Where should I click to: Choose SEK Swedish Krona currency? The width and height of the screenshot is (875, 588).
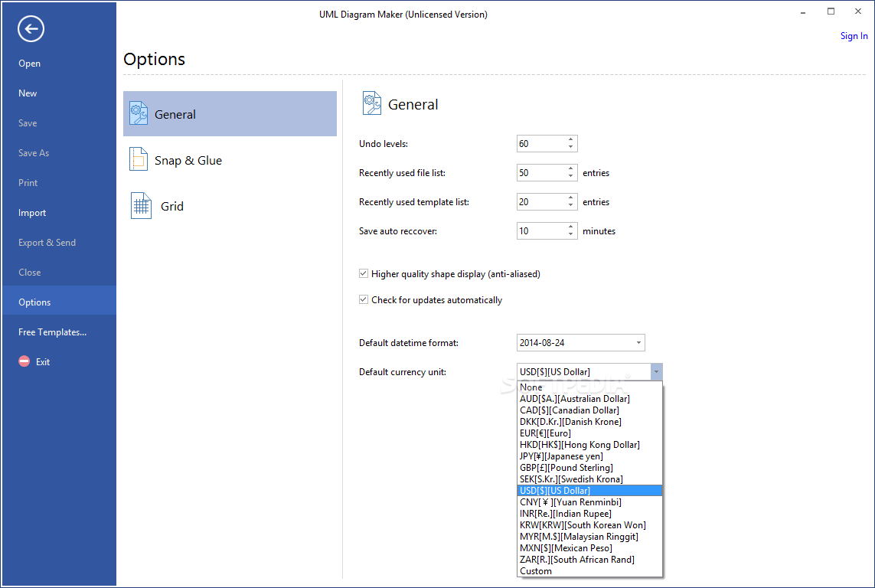point(590,479)
